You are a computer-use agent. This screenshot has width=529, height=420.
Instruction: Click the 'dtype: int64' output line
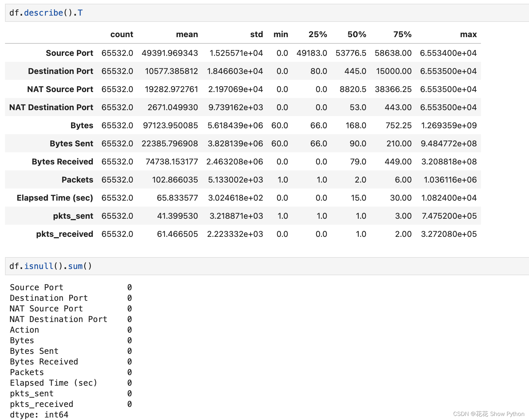(x=39, y=415)
